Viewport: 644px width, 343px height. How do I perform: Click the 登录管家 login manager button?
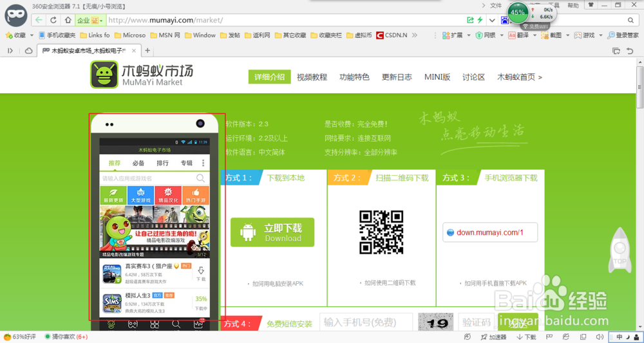click(623, 35)
